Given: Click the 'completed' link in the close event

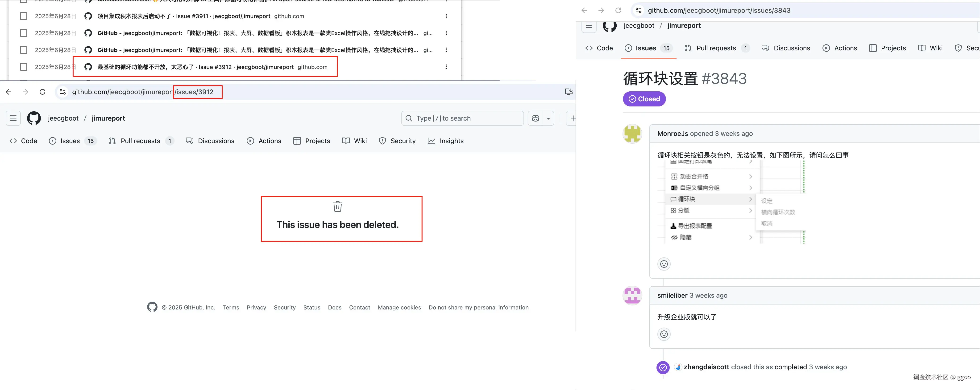Looking at the screenshot, I should [791, 367].
